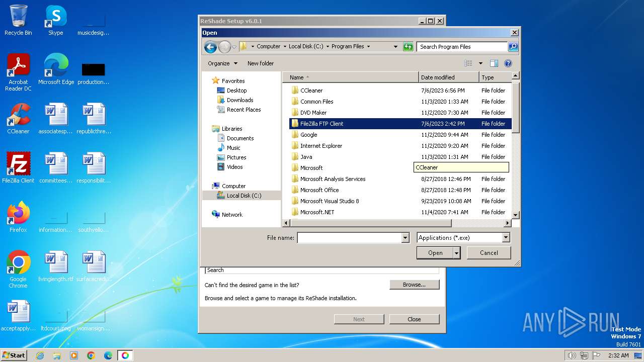
Task: Open the Organize dropdown menu
Action: tap(222, 63)
